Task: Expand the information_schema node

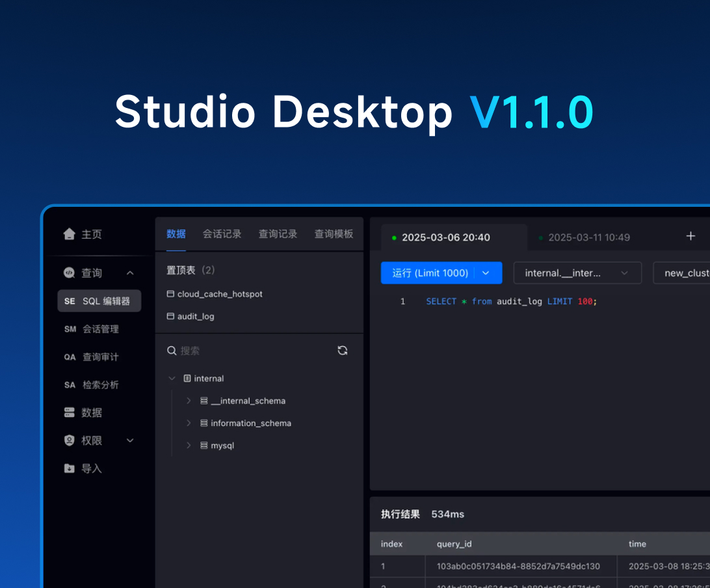Action: (189, 423)
